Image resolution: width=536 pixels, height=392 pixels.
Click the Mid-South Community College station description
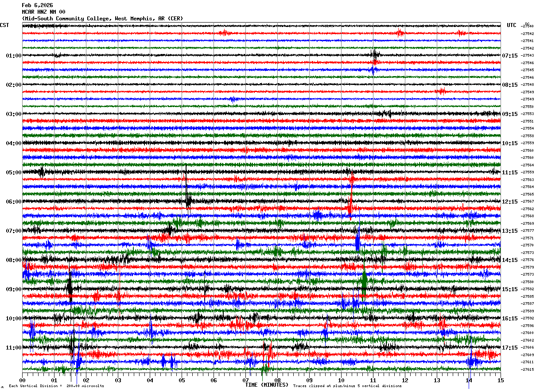pyautogui.click(x=102, y=19)
